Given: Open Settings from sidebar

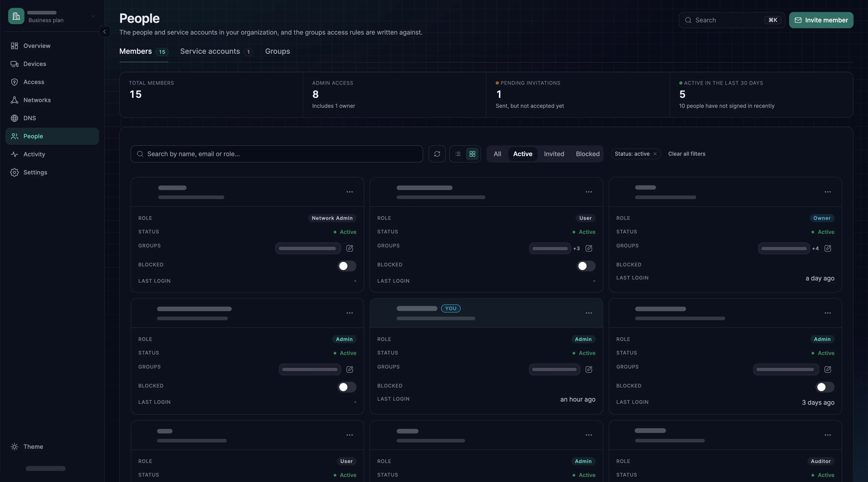Looking at the screenshot, I should point(52,172).
